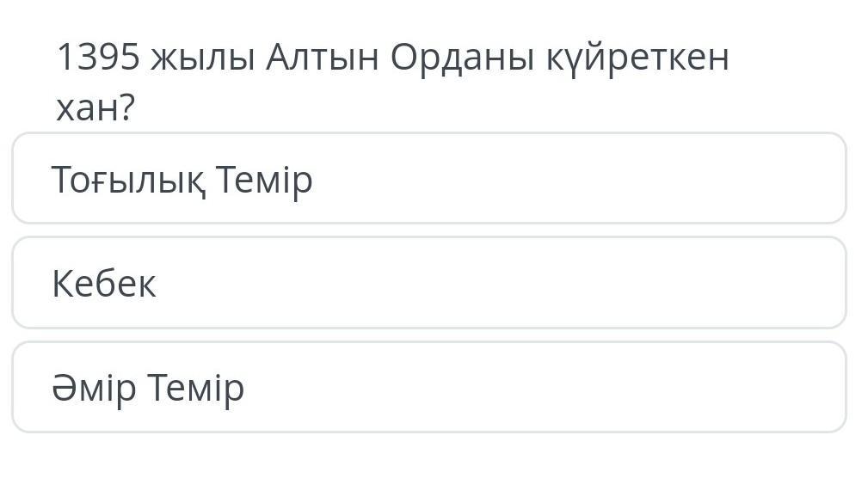
Task: Click the word Темір in Тоғылық Темір
Action: pos(264,181)
